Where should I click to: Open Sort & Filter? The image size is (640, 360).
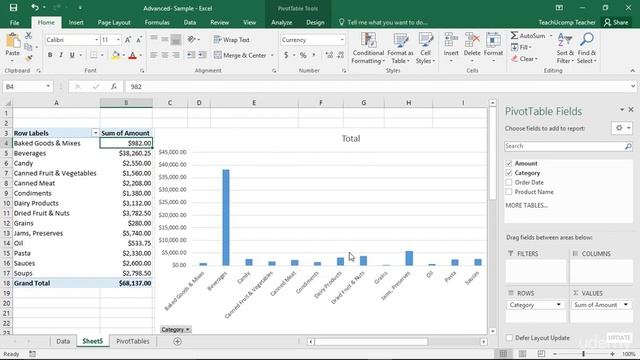[x=565, y=48]
